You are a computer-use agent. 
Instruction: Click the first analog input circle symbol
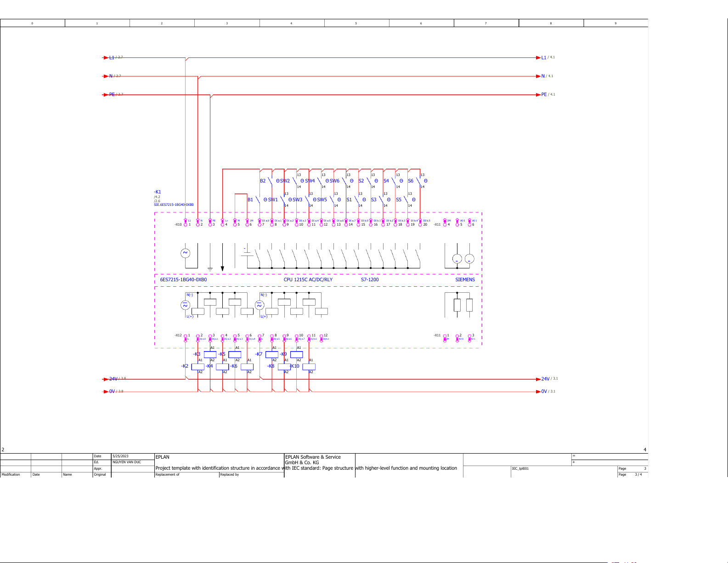[457, 259]
